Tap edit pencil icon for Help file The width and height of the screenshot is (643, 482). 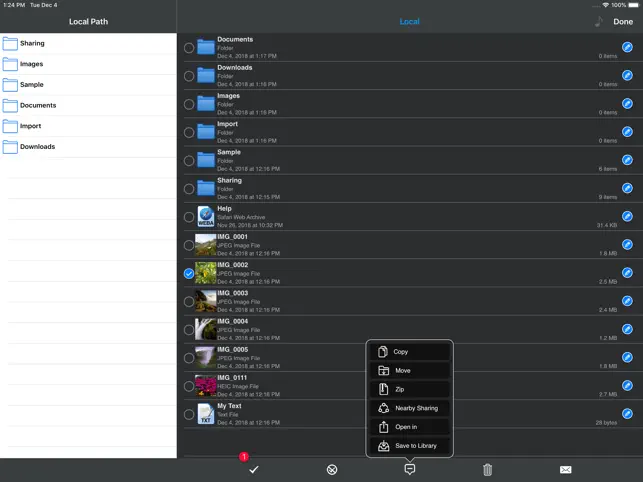(x=627, y=216)
